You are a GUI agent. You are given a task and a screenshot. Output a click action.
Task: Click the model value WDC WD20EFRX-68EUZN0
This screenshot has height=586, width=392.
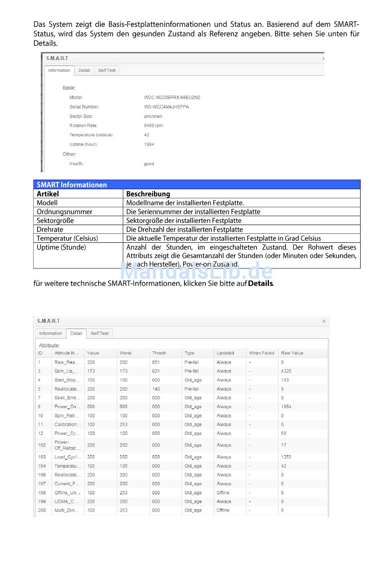(x=172, y=98)
